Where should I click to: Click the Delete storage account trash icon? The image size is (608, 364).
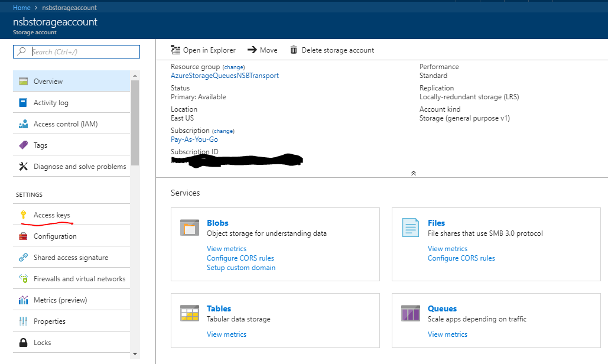click(294, 50)
